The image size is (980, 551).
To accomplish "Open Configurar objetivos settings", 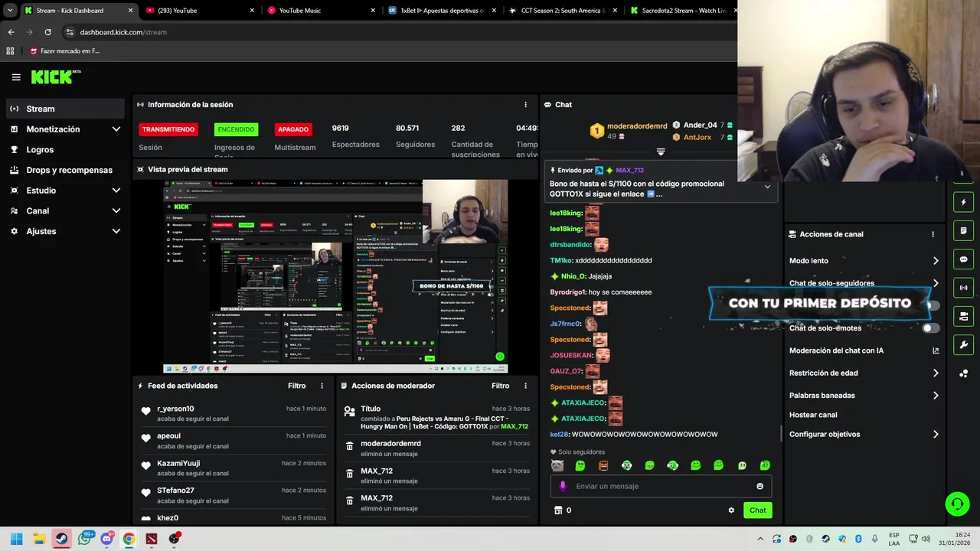I will click(936, 434).
